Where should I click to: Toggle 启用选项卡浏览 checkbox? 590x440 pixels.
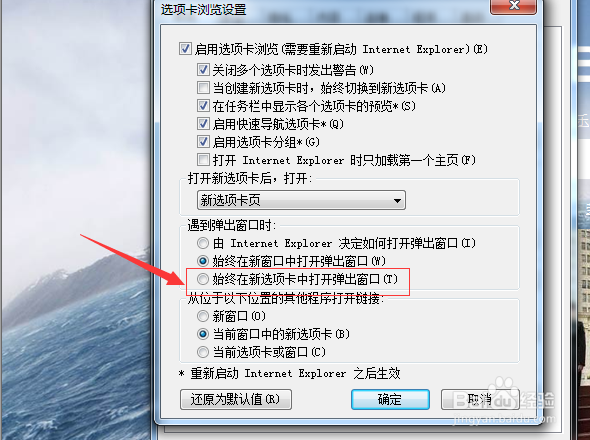pos(185,49)
